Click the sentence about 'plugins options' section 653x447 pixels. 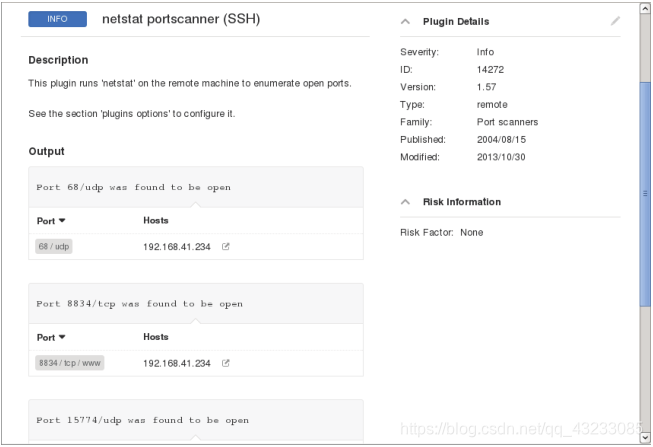pos(132,114)
